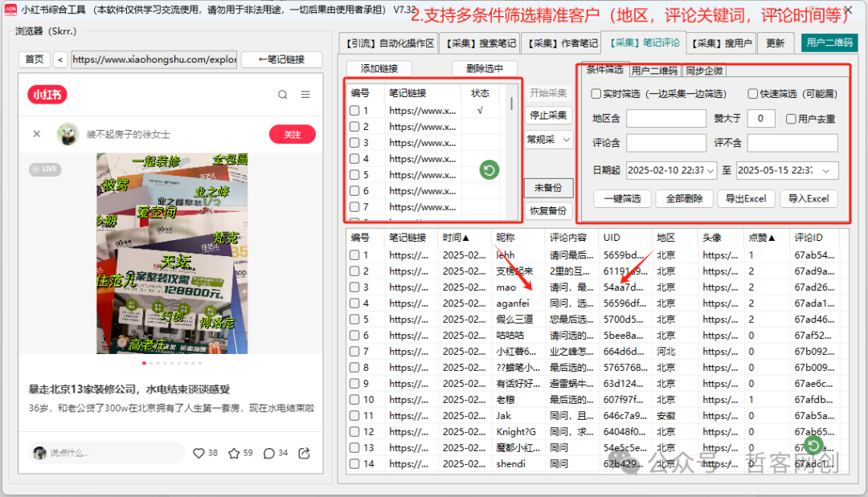Click 删除选中 button
This screenshot has height=497, width=868.
point(485,68)
